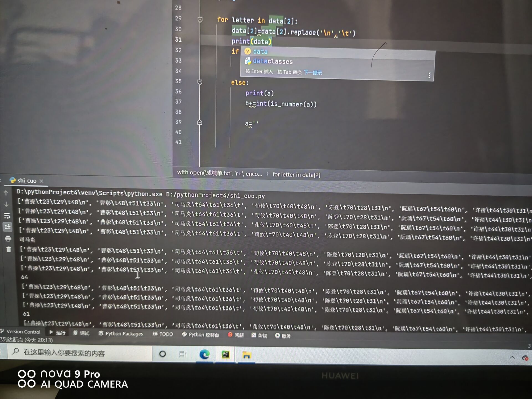Click the print icon in console sidebar
532x399 pixels.
click(x=8, y=238)
